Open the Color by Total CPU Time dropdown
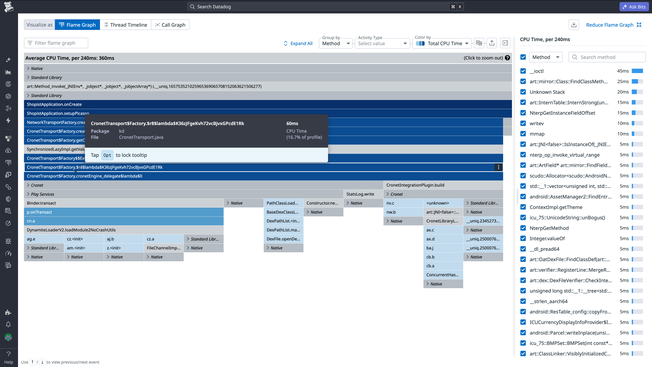 click(x=442, y=43)
